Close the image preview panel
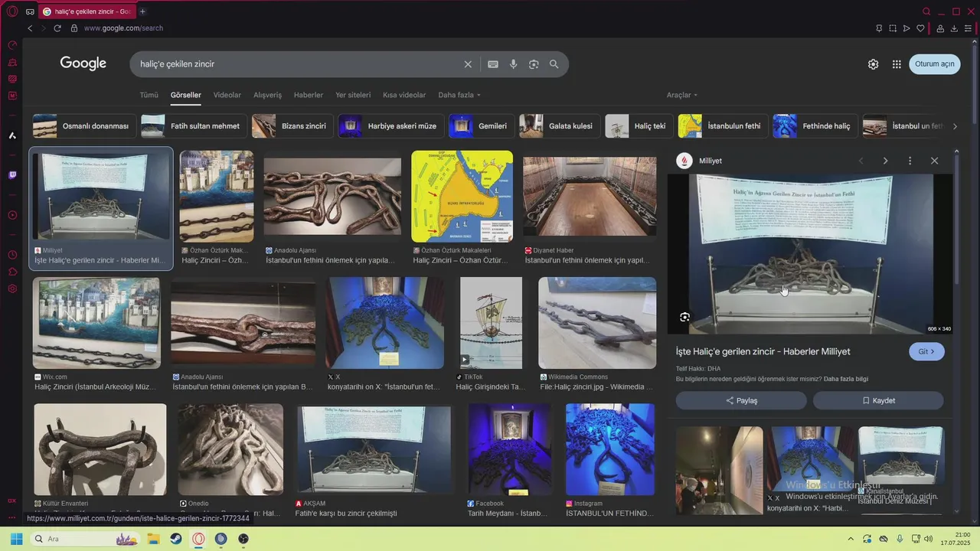Screen dimensions: 980x551 click(x=934, y=161)
